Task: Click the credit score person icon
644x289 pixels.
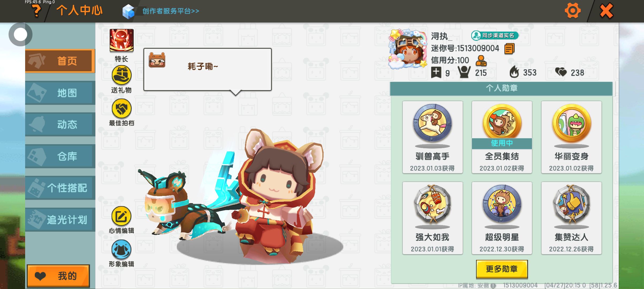Action: click(481, 61)
